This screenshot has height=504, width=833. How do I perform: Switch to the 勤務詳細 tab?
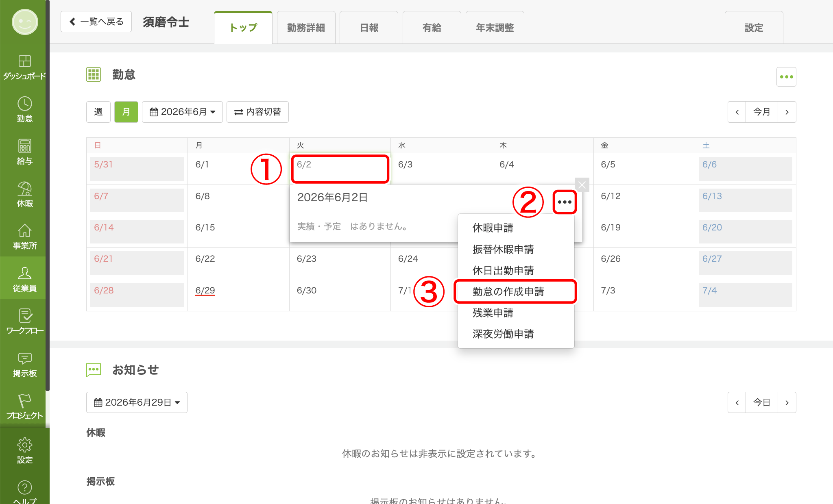pos(306,28)
